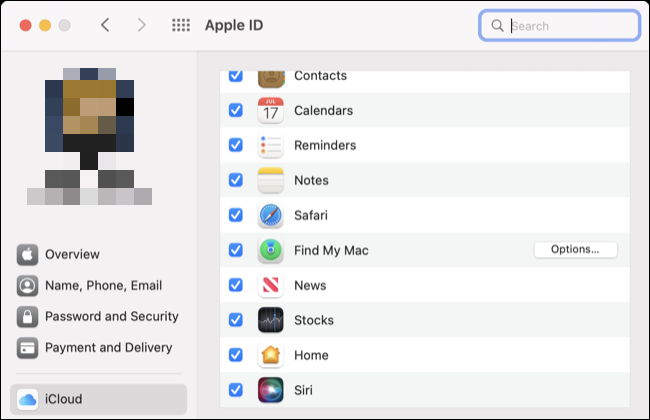Image resolution: width=650 pixels, height=420 pixels.
Task: Uncheck the Reminders checkbox
Action: [x=236, y=145]
